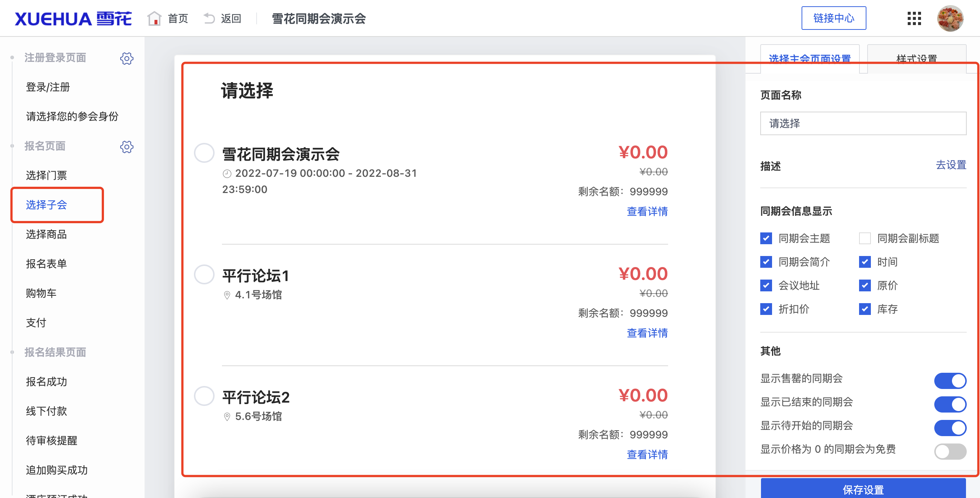Open 选择商品 in the sidebar
The image size is (980, 498).
click(46, 234)
